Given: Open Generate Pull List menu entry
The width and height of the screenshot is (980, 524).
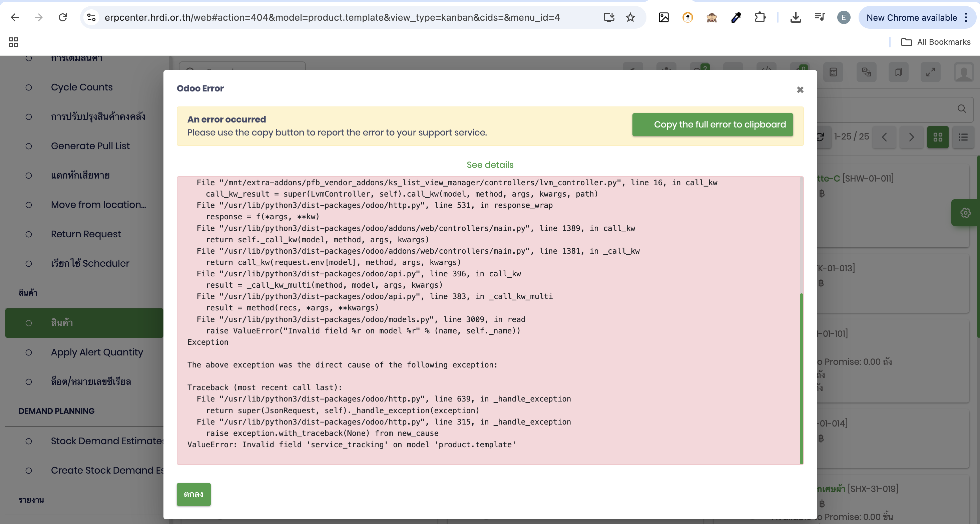Looking at the screenshot, I should tap(90, 146).
